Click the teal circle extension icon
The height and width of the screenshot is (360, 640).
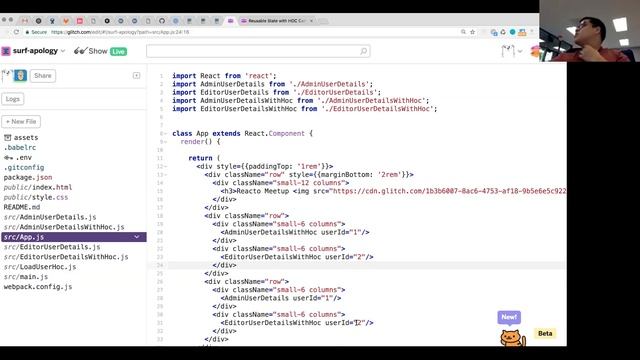(513, 32)
